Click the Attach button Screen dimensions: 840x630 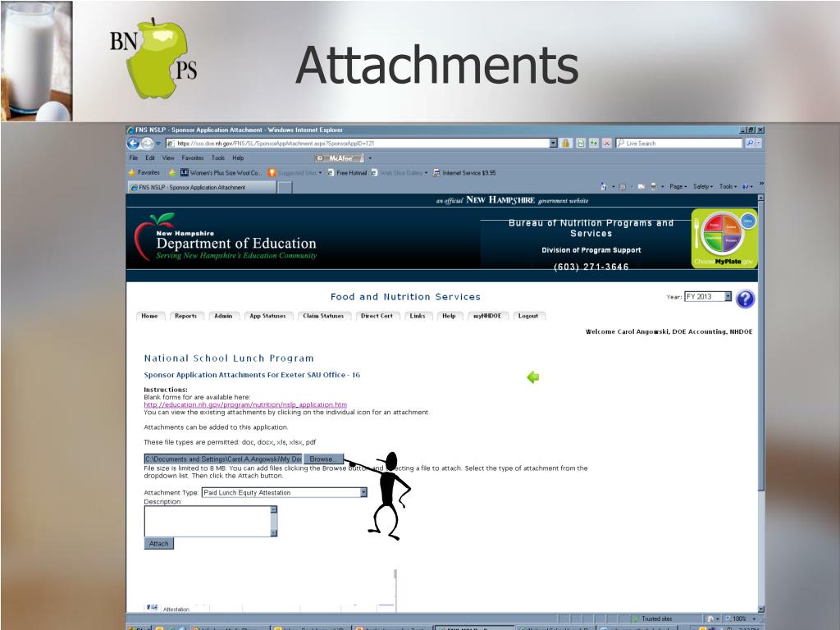pos(158,544)
